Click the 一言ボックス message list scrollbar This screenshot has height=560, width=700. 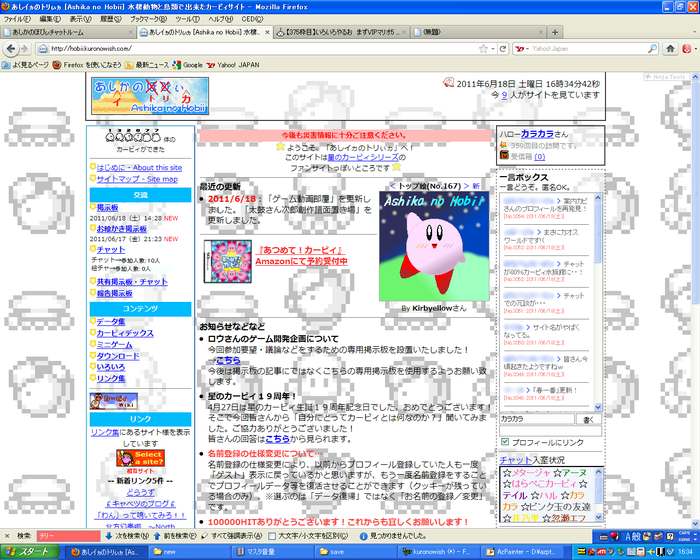click(x=598, y=301)
